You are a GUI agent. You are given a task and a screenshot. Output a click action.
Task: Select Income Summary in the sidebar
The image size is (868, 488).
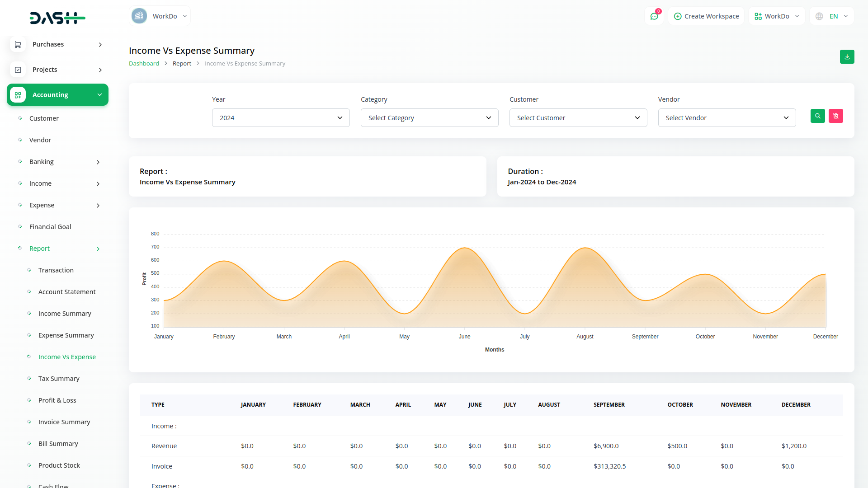[65, 313]
